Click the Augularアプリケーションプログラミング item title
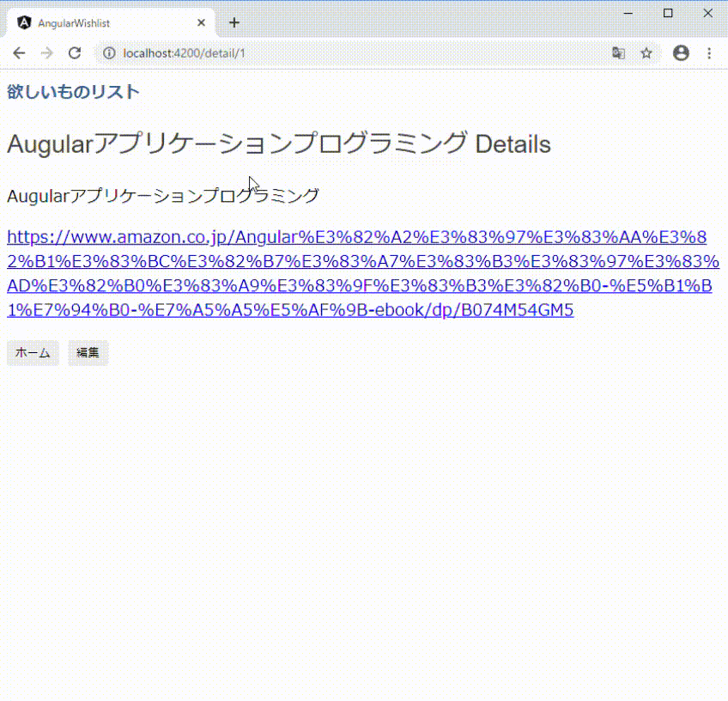The height and width of the screenshot is (701, 728). point(162,195)
